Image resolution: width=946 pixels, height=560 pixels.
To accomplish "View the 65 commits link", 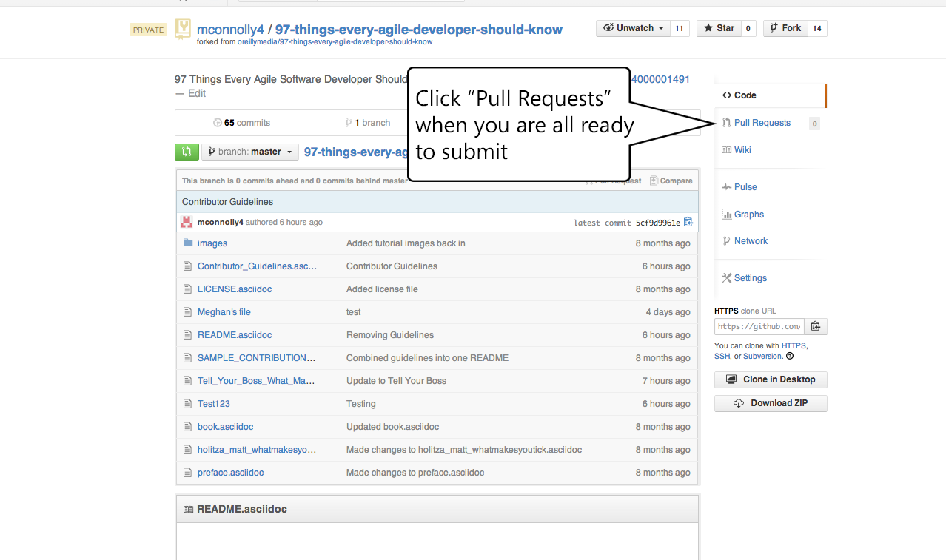I will coord(241,123).
